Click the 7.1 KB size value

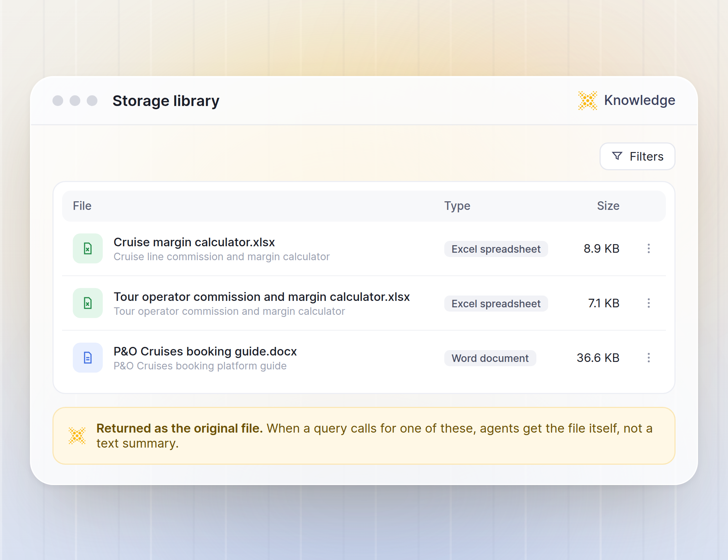603,303
